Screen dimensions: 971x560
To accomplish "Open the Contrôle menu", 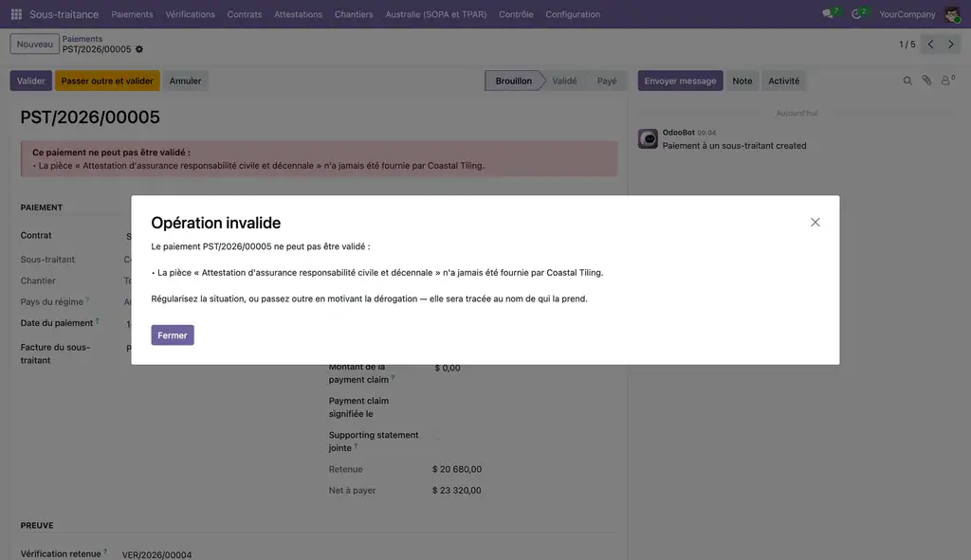I will (516, 14).
